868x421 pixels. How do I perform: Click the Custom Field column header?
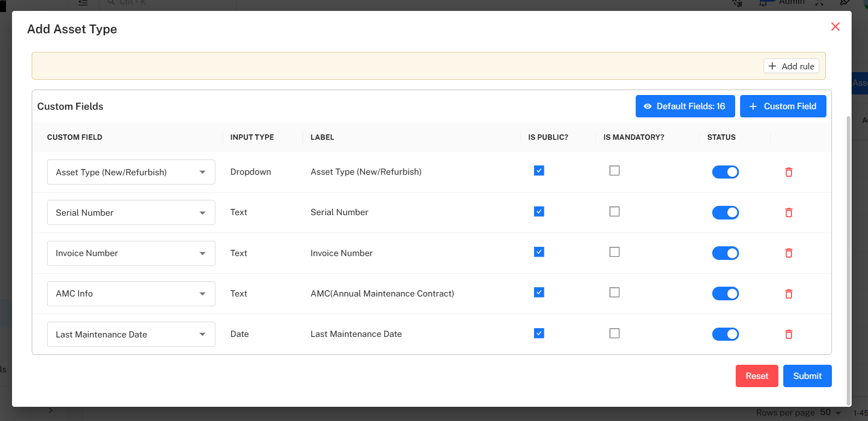74,137
